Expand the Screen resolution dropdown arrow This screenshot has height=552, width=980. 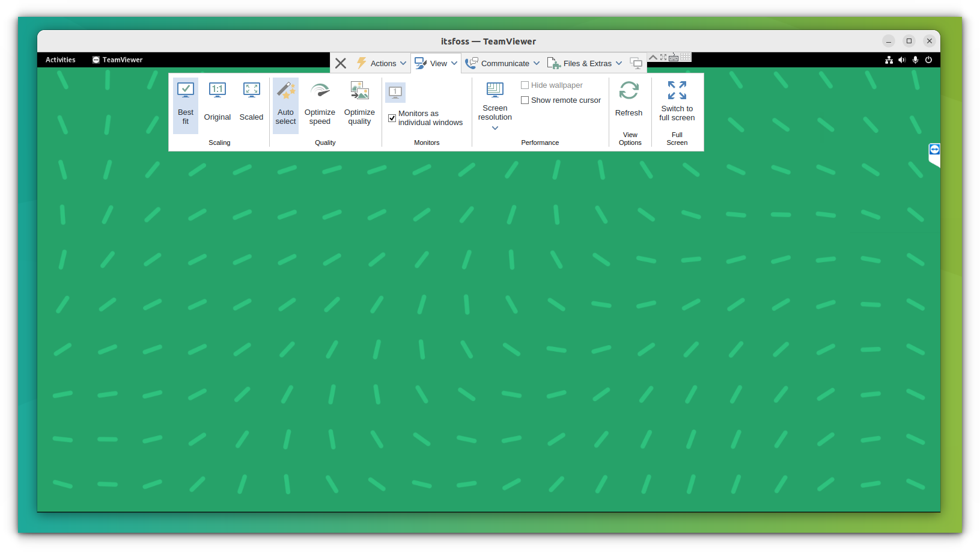495,128
